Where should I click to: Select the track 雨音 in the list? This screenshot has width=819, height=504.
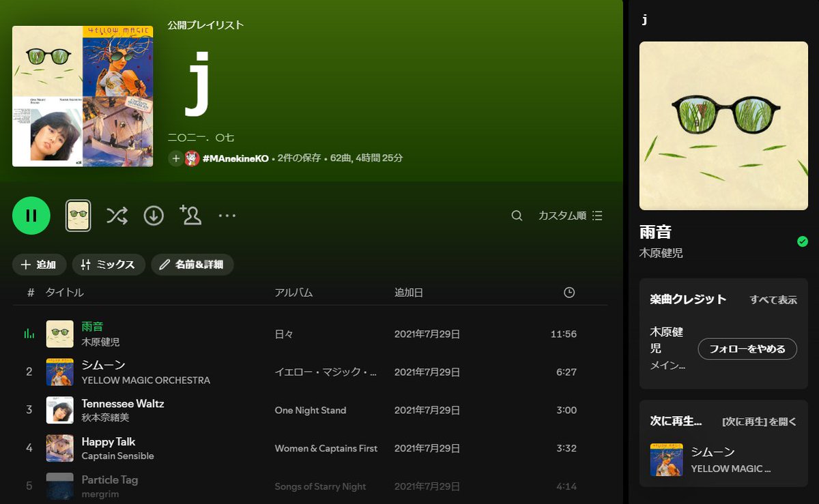92,327
